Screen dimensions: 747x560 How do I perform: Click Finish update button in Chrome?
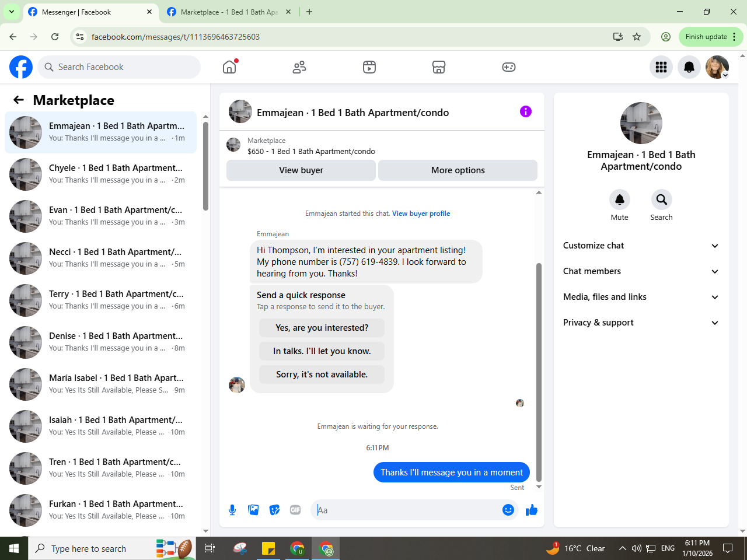pos(711,37)
